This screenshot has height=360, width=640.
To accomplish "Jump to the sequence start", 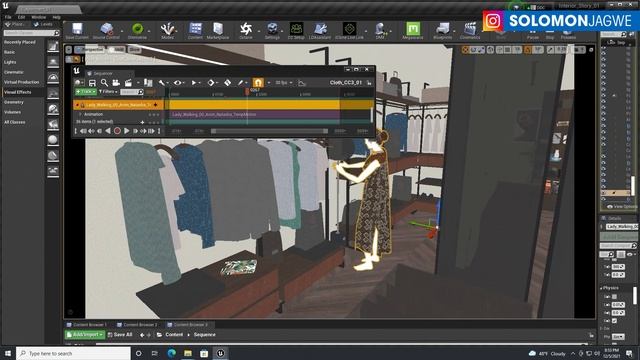I will (83, 131).
